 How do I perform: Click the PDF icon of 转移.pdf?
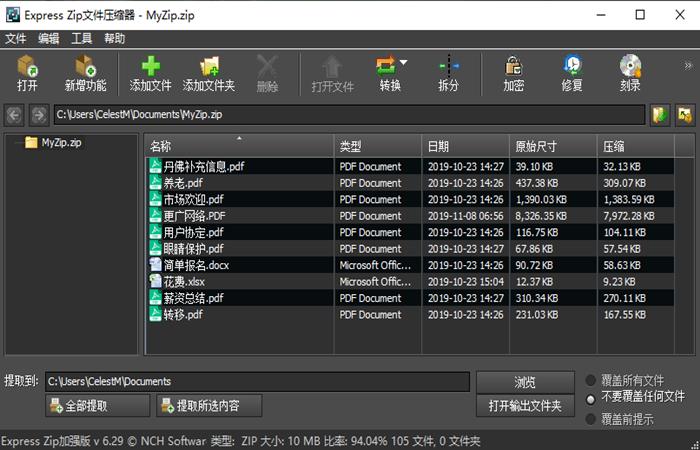(x=155, y=314)
